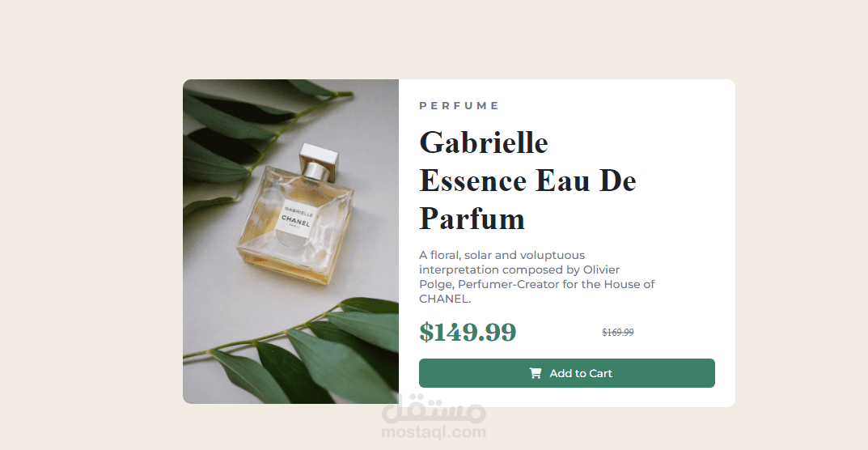The width and height of the screenshot is (868, 450).
Task: Click the $149.99 sale price
Action: pos(468,332)
